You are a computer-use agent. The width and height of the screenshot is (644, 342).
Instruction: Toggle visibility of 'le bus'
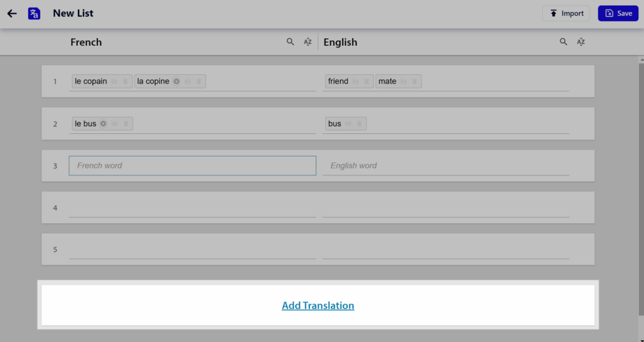pos(114,124)
